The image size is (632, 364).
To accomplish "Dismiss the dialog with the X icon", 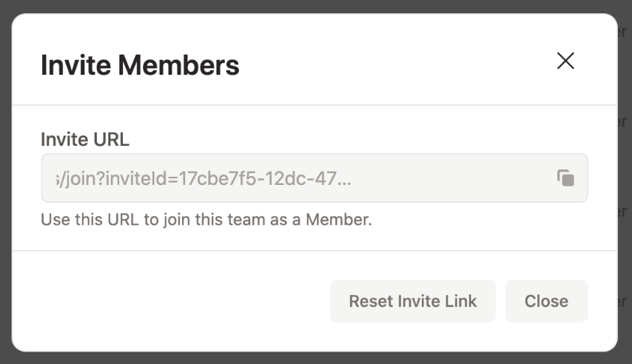I will coord(565,61).
